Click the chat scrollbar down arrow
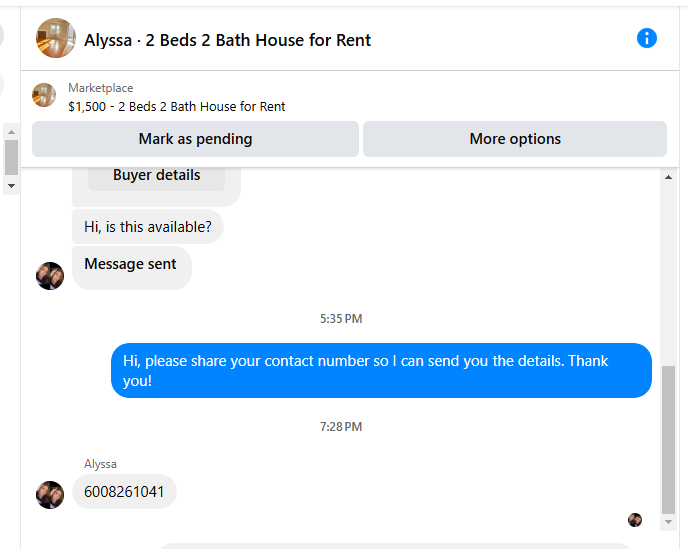Viewport: 688px width, 549px height. point(668,522)
